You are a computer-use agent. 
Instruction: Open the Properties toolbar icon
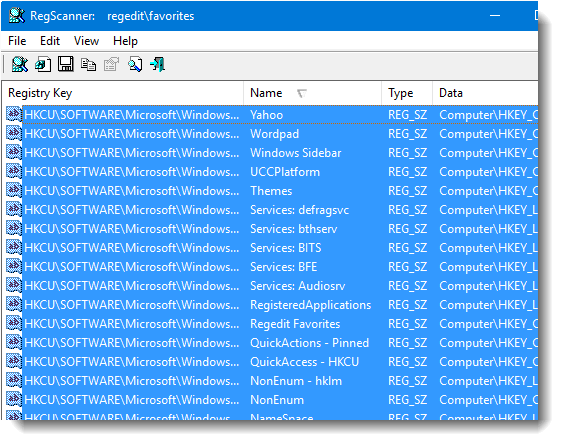coord(111,65)
